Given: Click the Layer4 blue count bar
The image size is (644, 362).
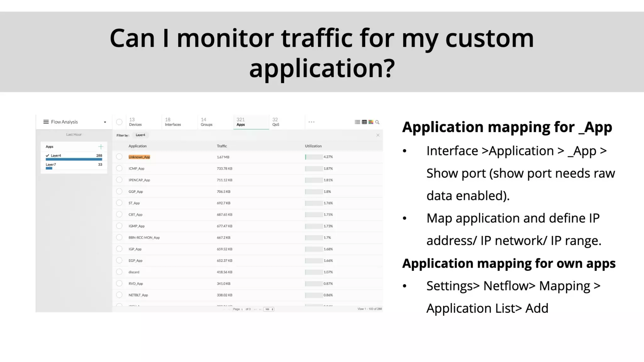Looking at the screenshot, I should click(x=74, y=159).
